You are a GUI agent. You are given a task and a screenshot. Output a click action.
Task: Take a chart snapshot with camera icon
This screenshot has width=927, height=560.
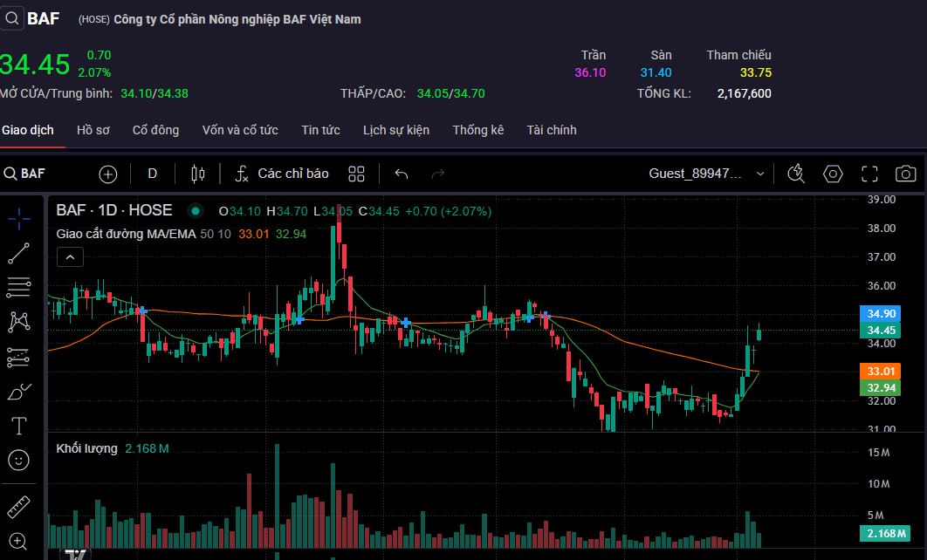click(x=906, y=174)
